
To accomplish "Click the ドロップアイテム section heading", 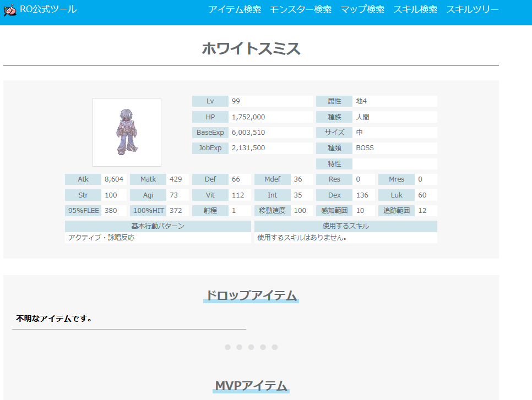I will (251, 295).
